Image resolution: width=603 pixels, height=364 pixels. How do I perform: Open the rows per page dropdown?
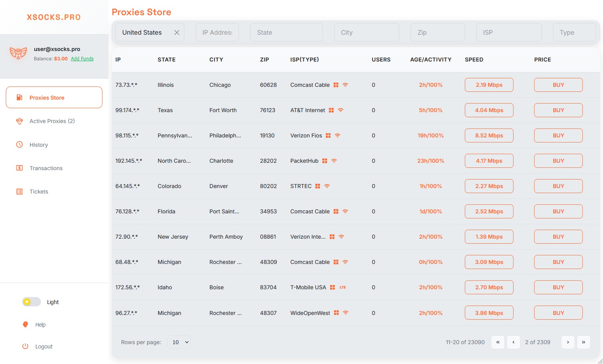click(x=179, y=342)
